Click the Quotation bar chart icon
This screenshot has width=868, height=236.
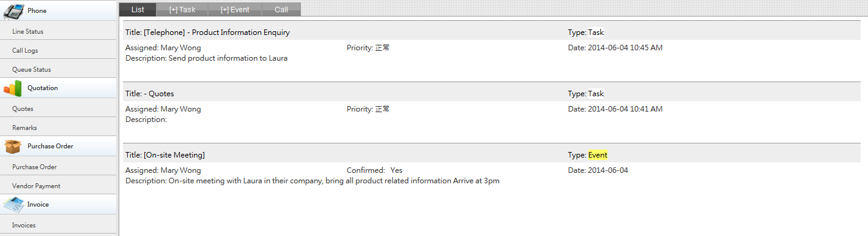coord(13,88)
